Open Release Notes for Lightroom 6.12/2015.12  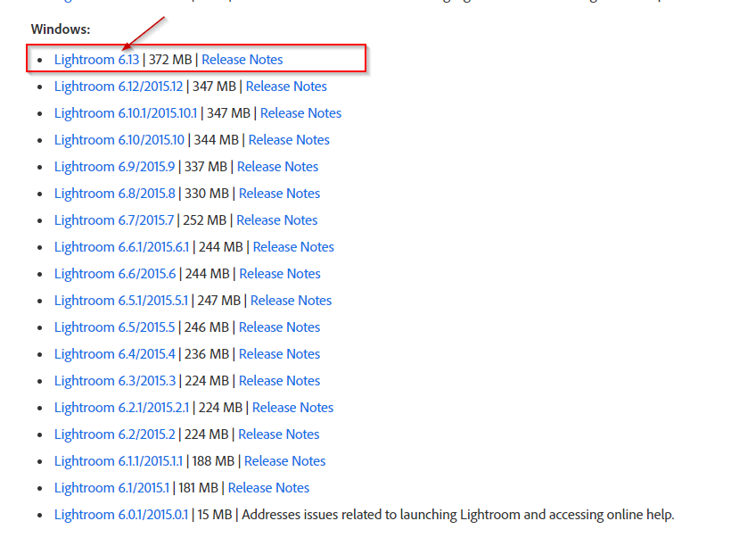point(286,87)
